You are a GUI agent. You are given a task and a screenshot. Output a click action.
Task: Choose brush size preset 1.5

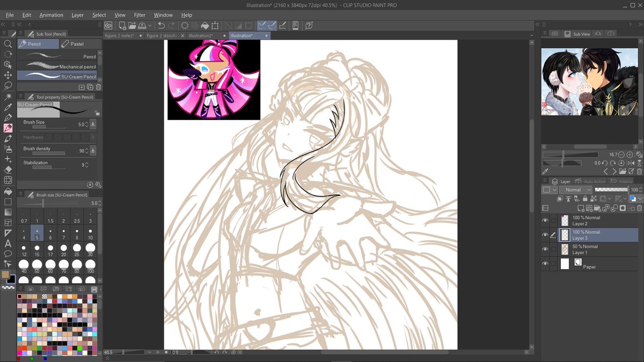pos(50,217)
